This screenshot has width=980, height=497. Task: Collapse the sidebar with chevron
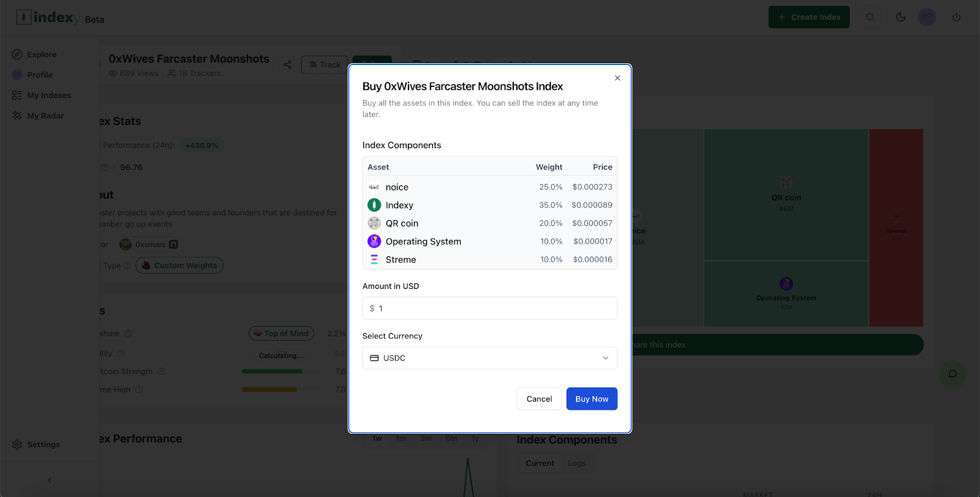tap(50, 480)
